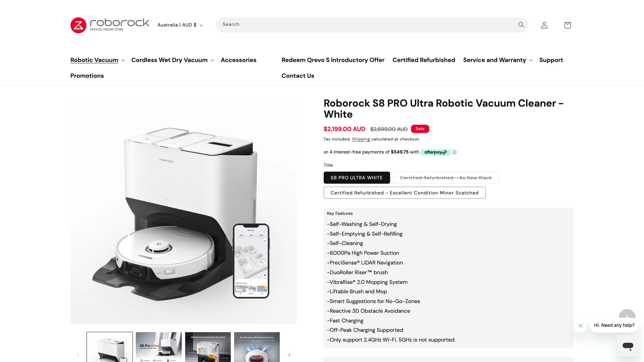Show next product thumbnails with right arrow
The width and height of the screenshot is (644, 362).
click(x=289, y=355)
